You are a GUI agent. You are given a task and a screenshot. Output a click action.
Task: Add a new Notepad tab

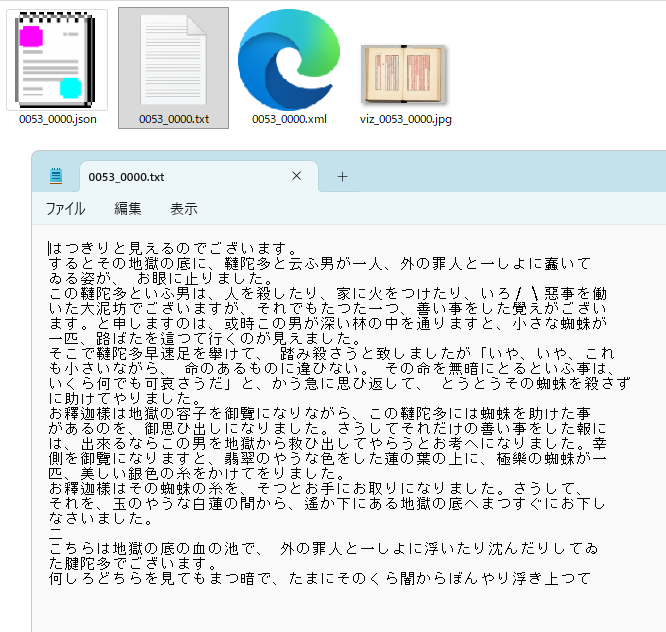point(342,177)
